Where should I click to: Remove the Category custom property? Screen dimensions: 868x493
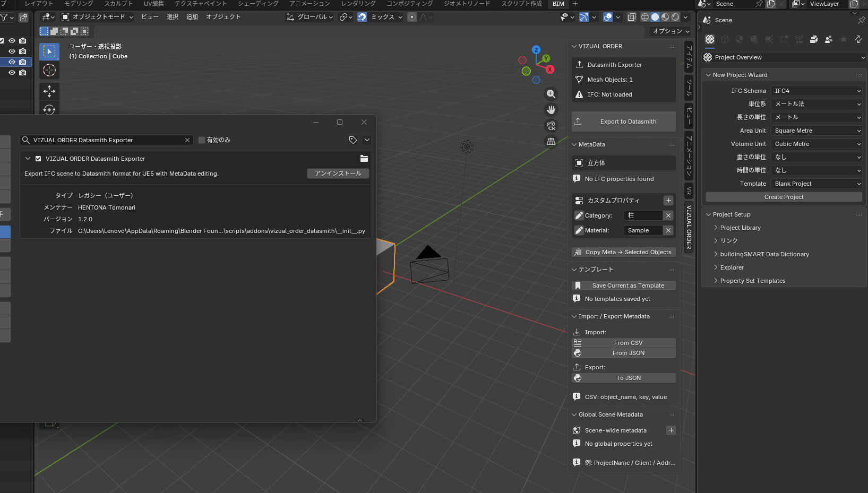click(668, 215)
